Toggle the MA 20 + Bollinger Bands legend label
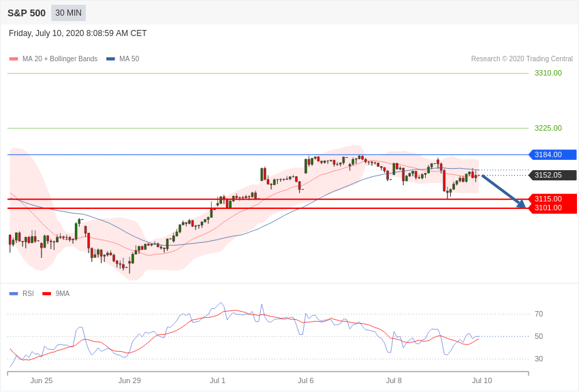The width and height of the screenshot is (579, 392). pyautogui.click(x=60, y=59)
